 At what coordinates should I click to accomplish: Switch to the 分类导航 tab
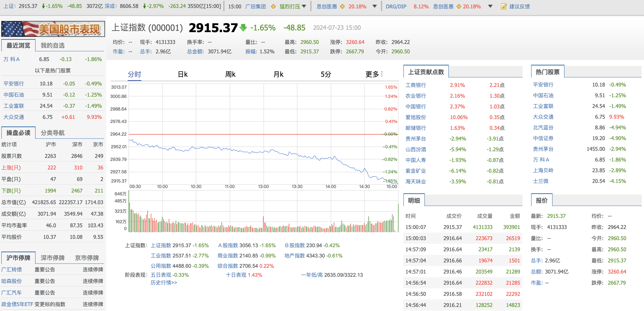(x=52, y=133)
